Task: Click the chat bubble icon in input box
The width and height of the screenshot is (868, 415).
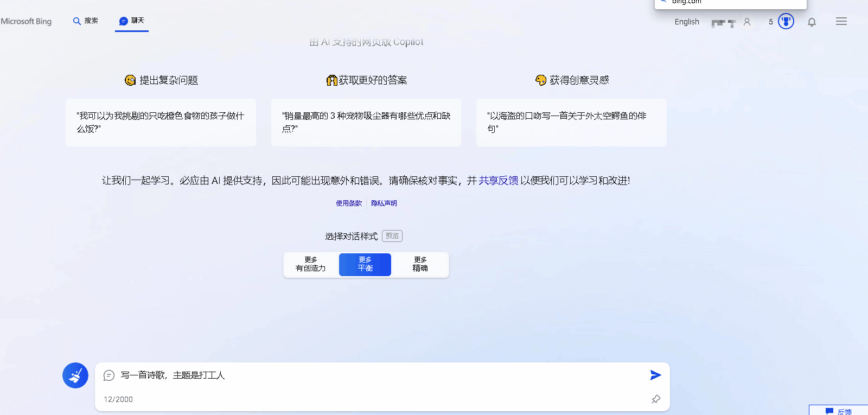Action: 109,375
